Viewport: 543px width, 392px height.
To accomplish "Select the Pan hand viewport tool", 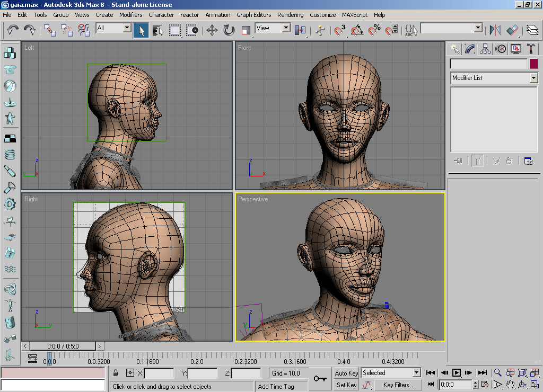I will (510, 385).
